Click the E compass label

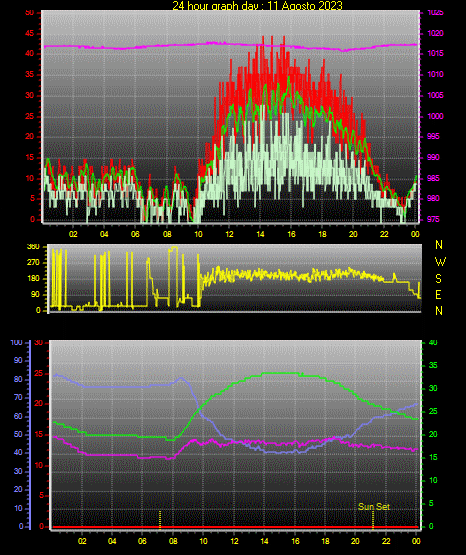438,294
